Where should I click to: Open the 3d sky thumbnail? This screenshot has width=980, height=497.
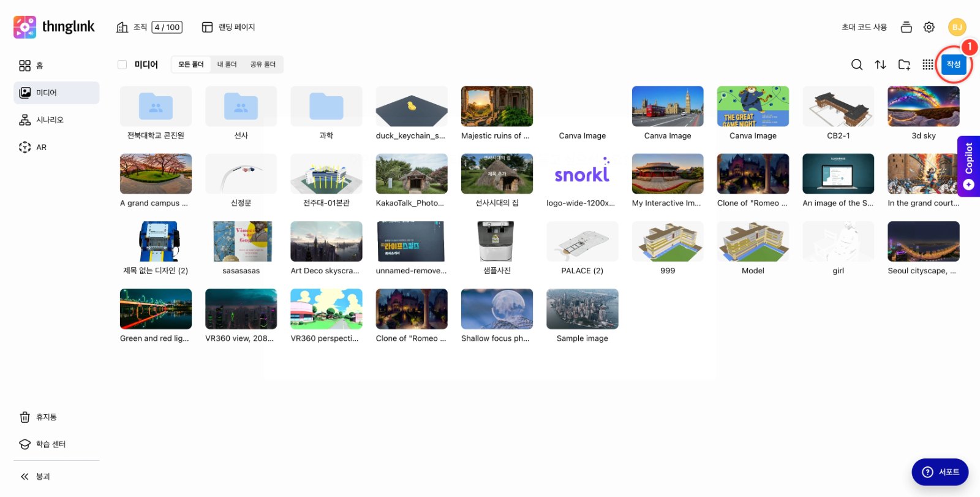923,106
